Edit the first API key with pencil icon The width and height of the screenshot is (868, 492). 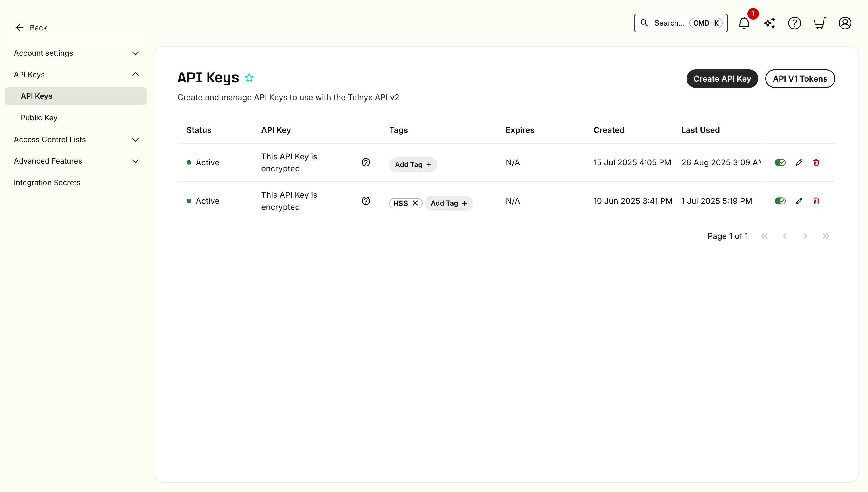pos(799,162)
